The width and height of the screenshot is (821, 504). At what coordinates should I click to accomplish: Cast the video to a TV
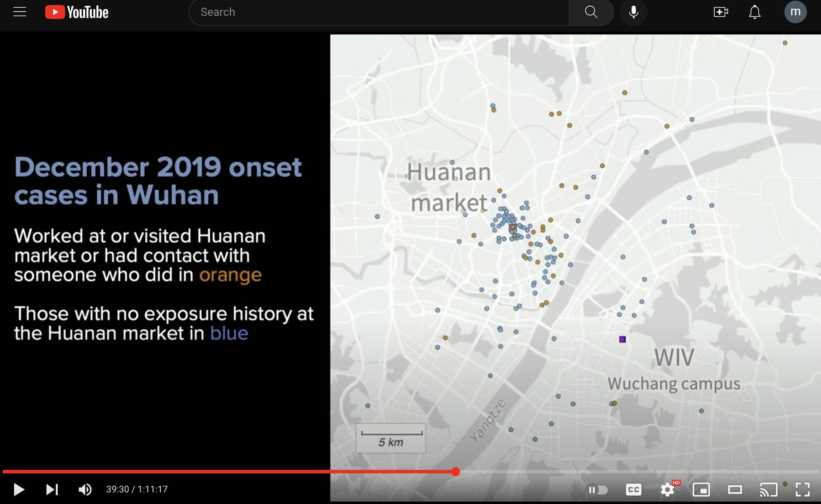click(x=768, y=490)
